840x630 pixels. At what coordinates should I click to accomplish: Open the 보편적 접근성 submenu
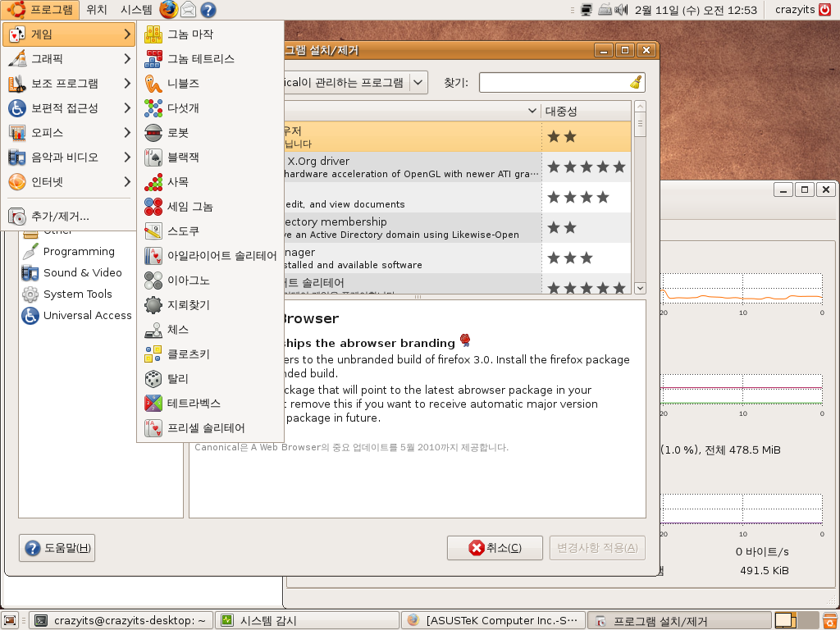[69, 108]
